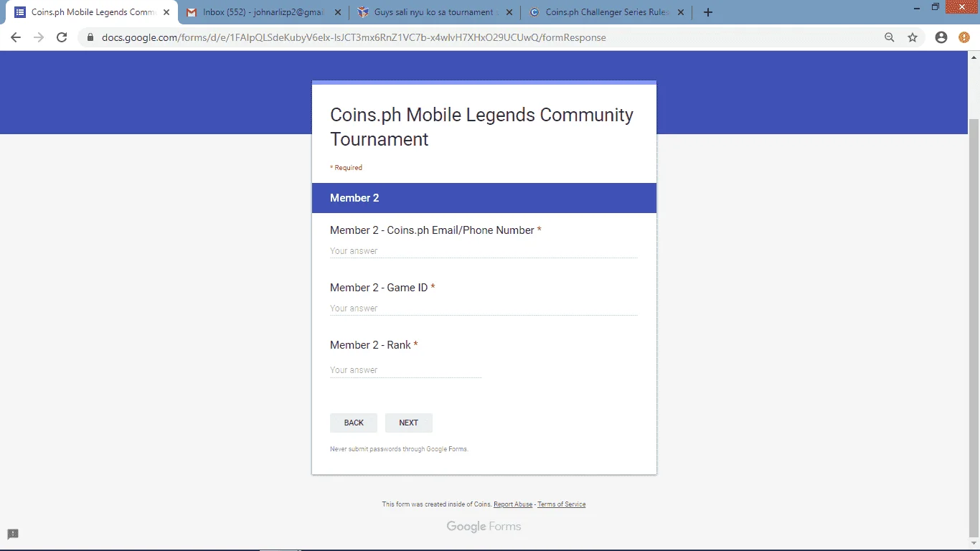
Task: Open the zoom magnifier icon in address bar
Action: pyautogui.click(x=890, y=37)
